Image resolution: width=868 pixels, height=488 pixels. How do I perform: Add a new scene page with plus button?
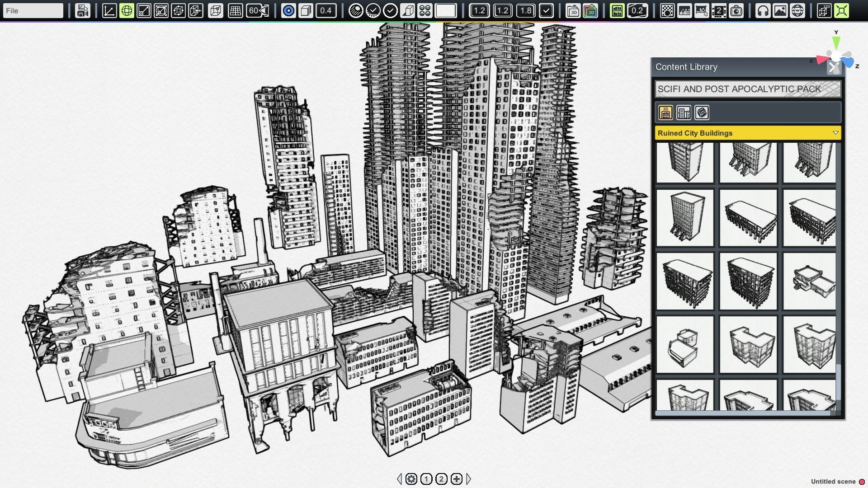(457, 479)
